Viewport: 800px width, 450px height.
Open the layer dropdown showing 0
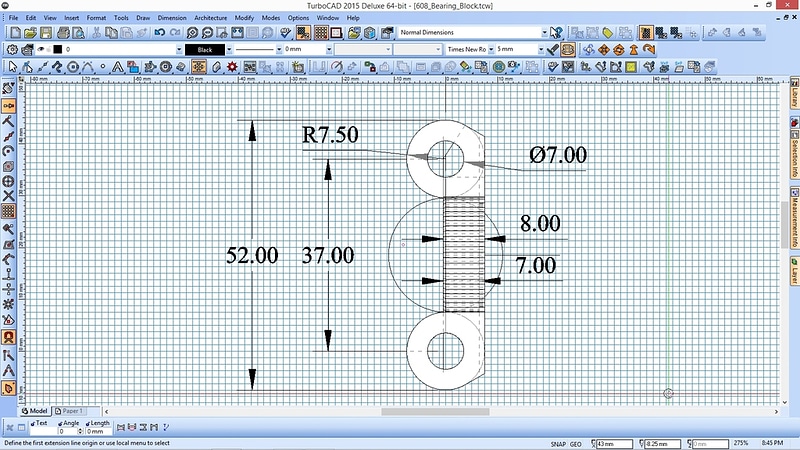click(179, 49)
